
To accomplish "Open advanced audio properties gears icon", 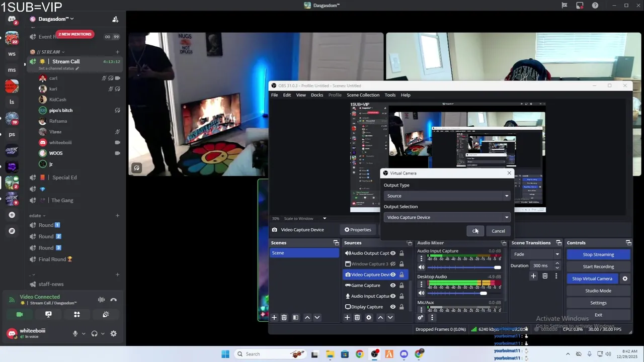I will tap(421, 318).
